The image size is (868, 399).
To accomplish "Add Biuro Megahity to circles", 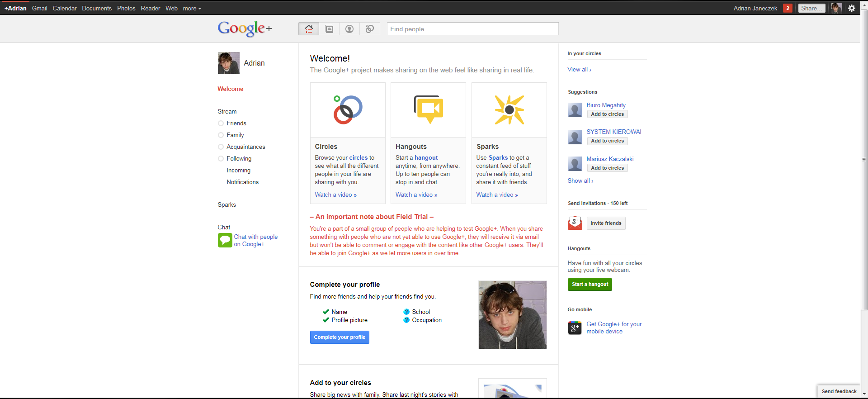I will point(607,114).
